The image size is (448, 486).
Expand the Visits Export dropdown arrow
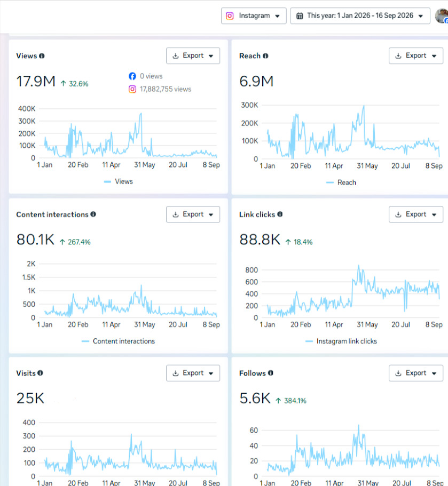211,373
